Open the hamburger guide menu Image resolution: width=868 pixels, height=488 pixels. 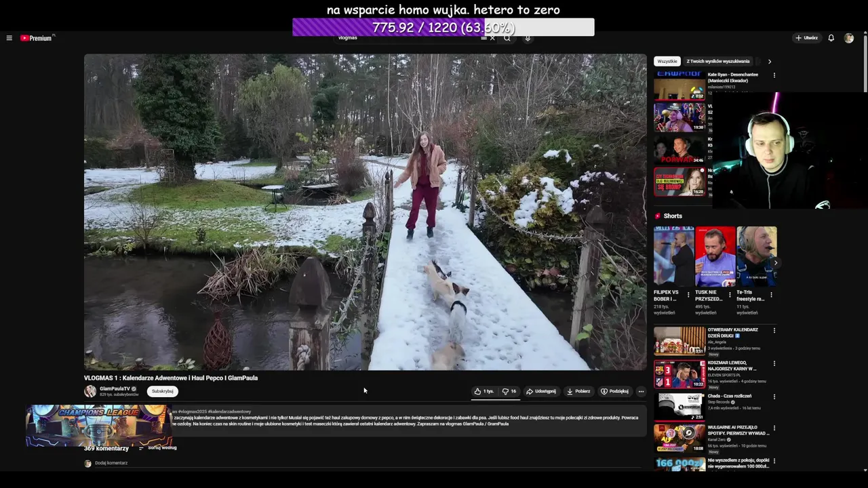(9, 38)
